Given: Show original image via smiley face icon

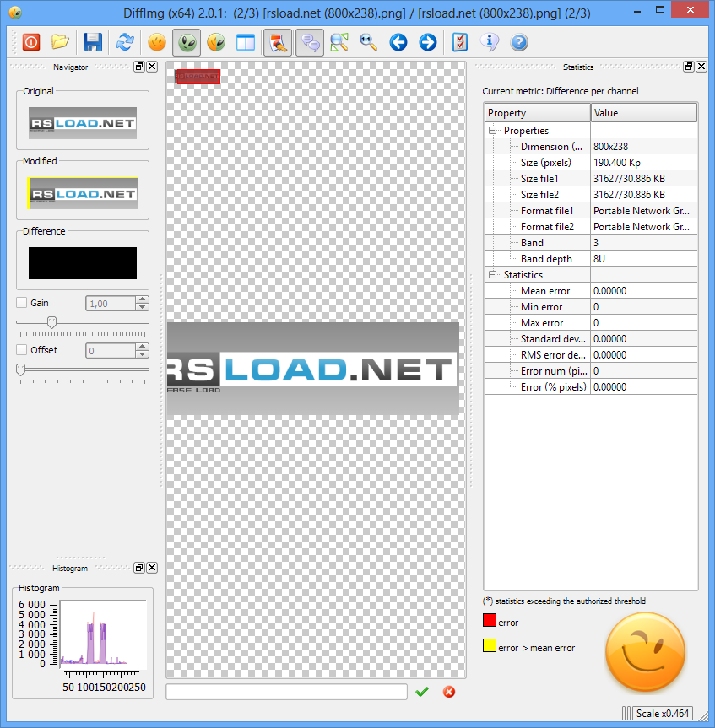Looking at the screenshot, I should click(x=157, y=42).
